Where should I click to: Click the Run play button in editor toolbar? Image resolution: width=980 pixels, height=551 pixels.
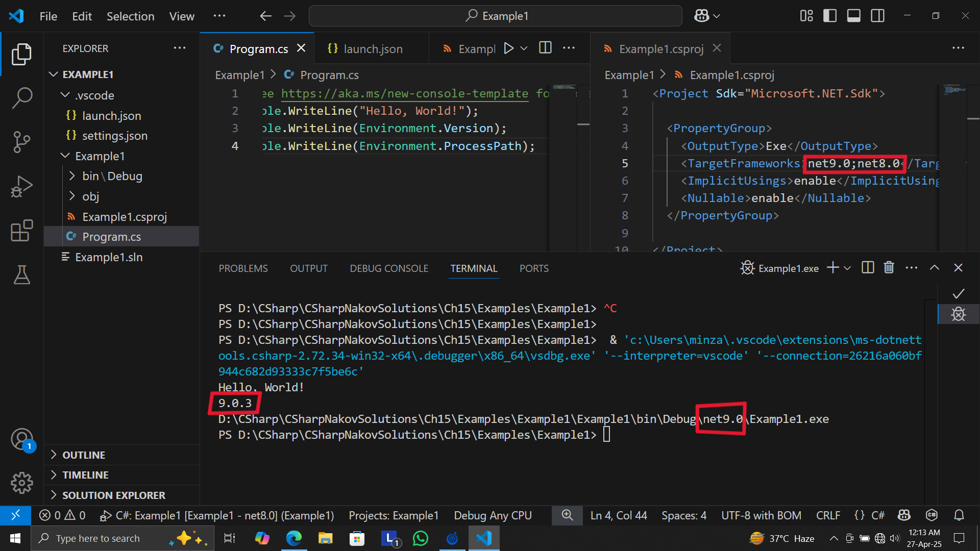pos(508,48)
